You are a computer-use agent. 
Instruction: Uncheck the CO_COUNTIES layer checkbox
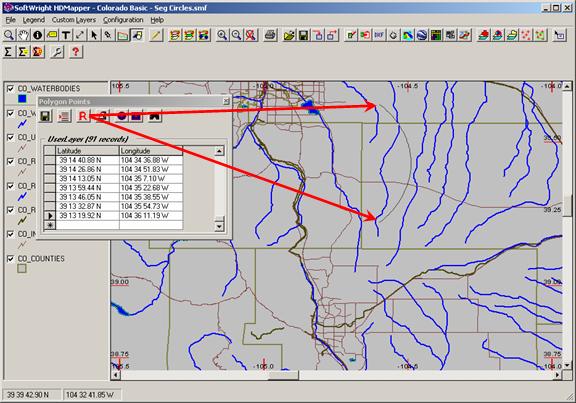pos(10,259)
